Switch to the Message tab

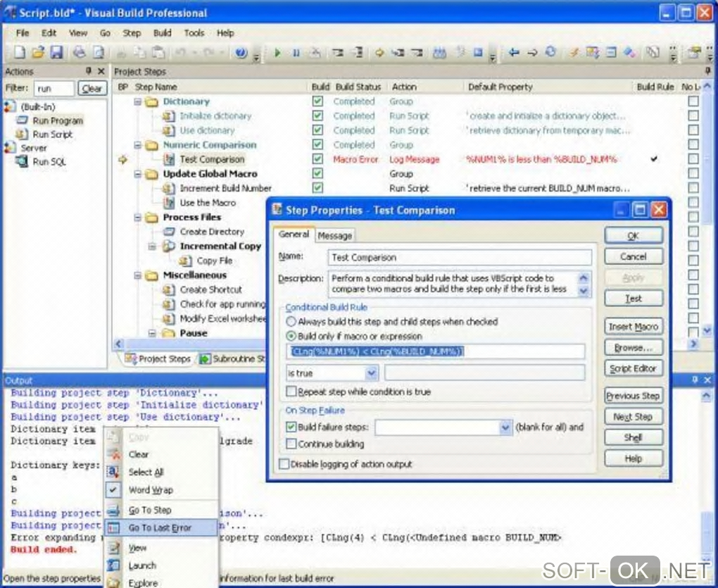[x=335, y=235]
